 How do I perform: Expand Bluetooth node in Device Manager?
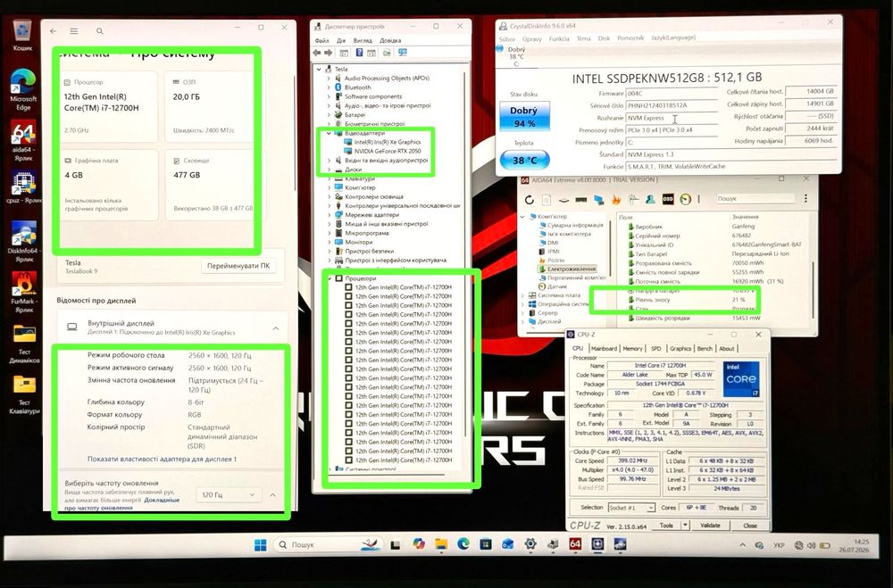(x=329, y=87)
